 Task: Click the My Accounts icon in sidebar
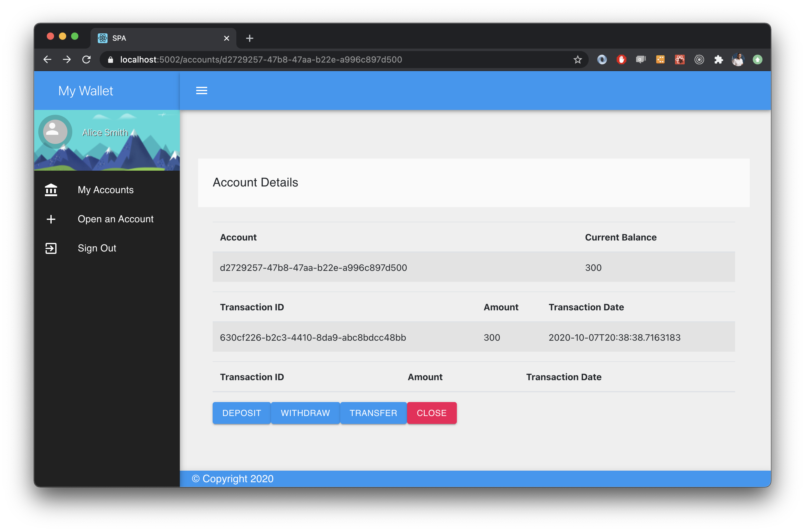click(x=52, y=190)
